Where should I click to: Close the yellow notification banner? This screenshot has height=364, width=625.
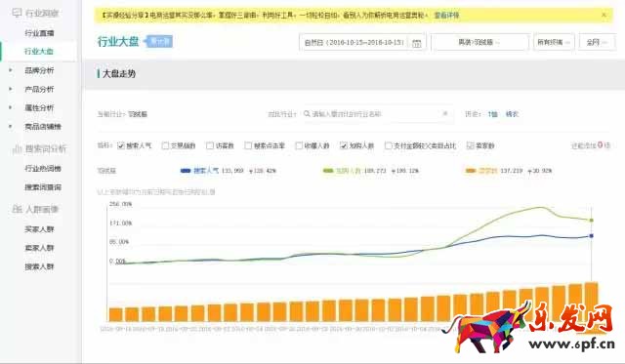click(x=604, y=16)
